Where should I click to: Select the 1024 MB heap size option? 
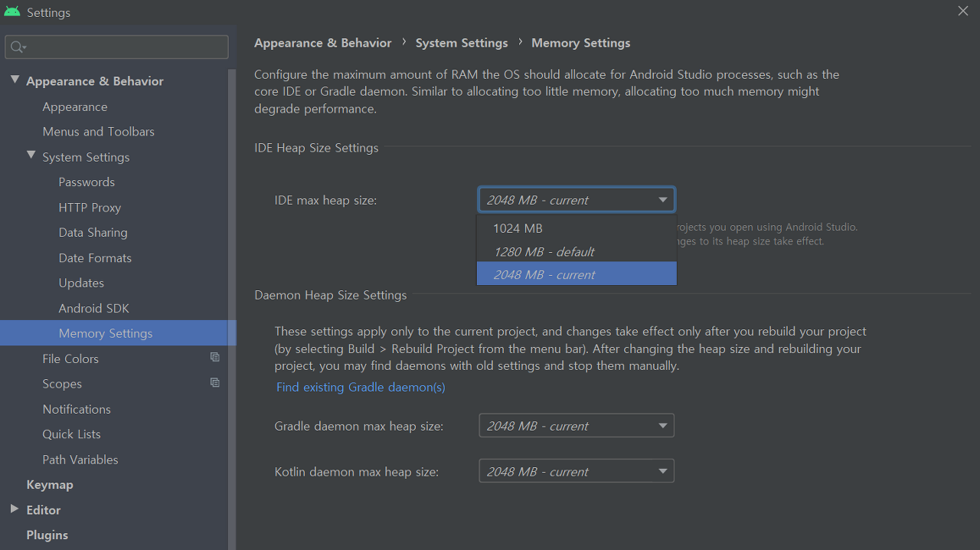[518, 228]
